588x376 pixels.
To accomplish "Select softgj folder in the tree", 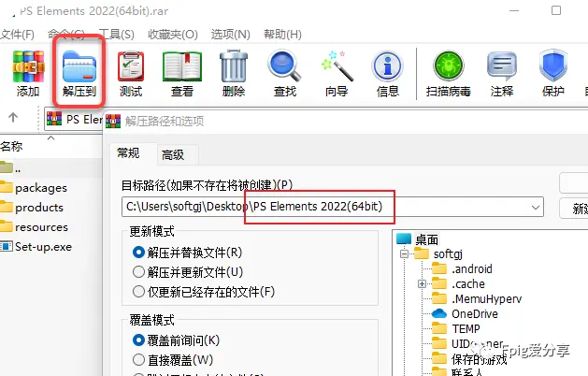I will (x=438, y=254).
